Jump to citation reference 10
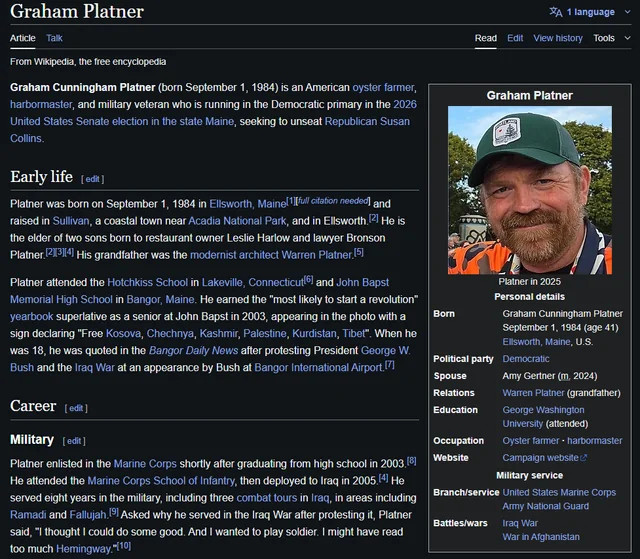640x559 pixels. coord(123,545)
